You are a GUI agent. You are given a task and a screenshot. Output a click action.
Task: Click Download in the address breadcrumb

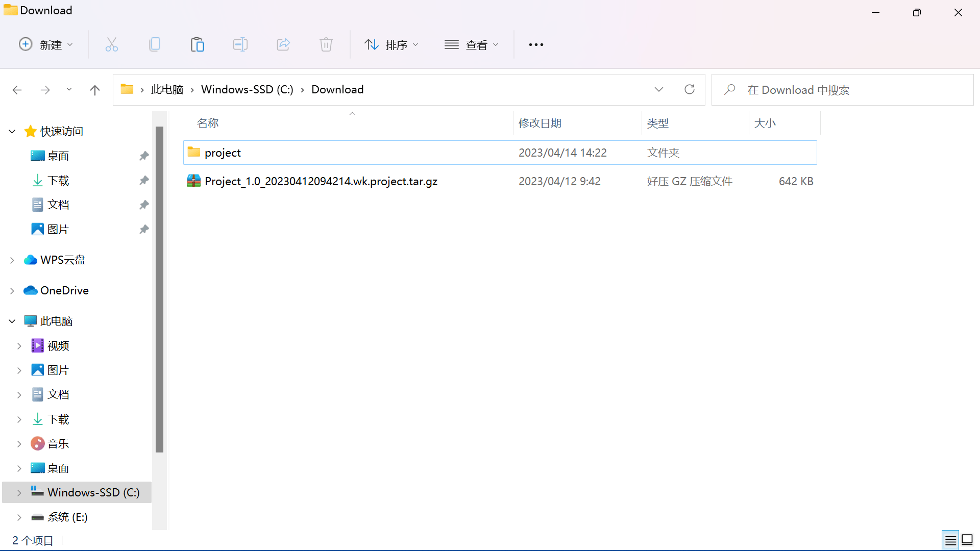pos(337,90)
